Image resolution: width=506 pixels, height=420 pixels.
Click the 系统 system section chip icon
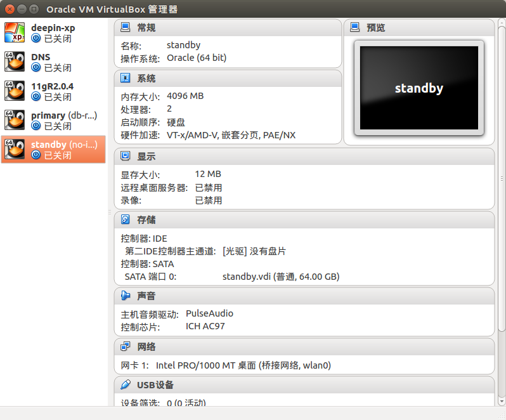tap(125, 78)
